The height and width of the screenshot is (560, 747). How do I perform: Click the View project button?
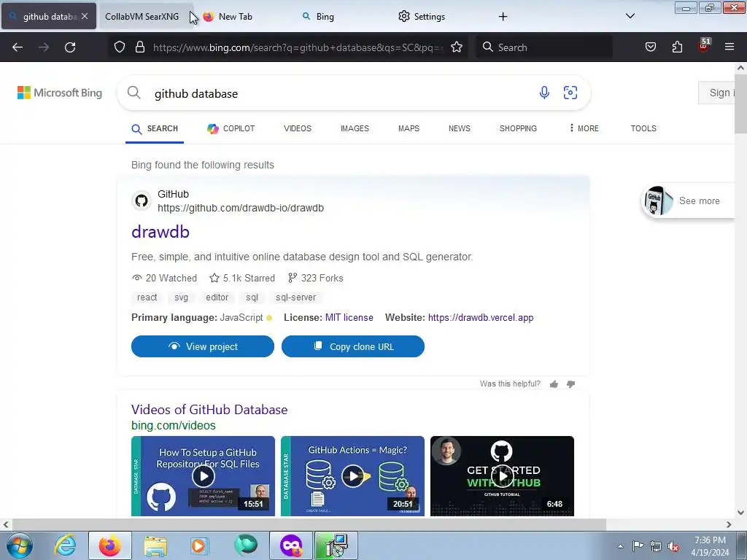tap(203, 346)
